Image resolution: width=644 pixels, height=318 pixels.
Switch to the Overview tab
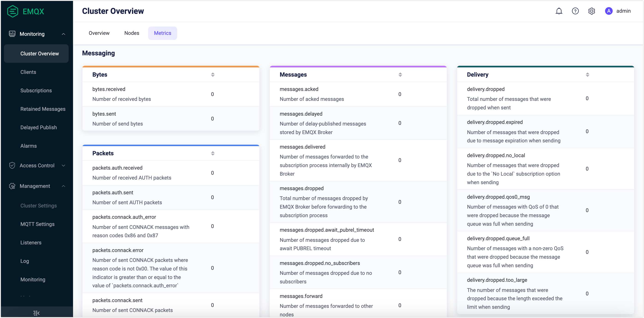[99, 33]
